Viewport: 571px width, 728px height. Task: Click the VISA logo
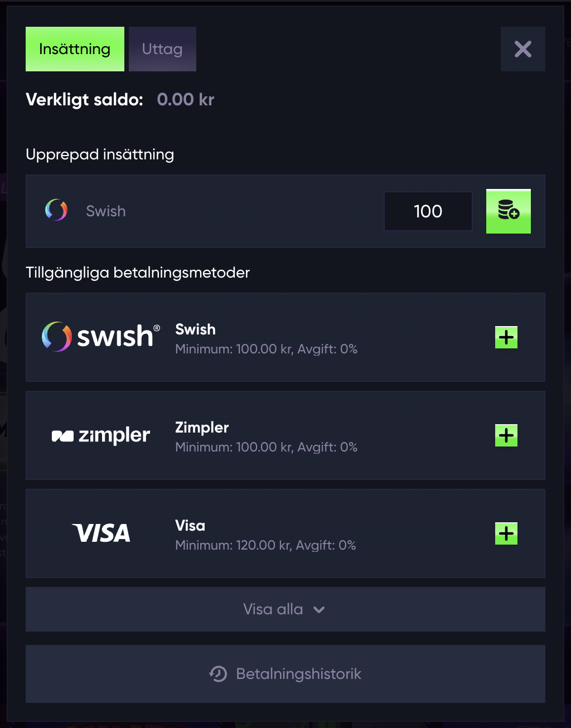coord(101,533)
